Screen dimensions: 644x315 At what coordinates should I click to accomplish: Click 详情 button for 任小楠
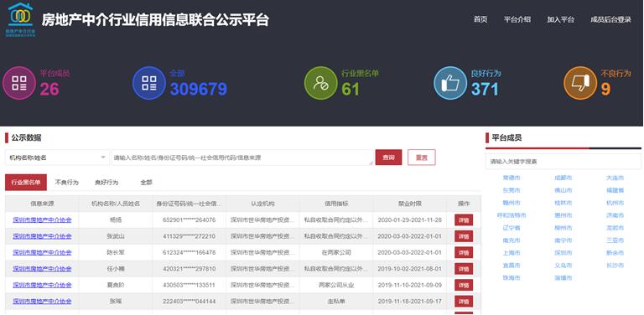pyautogui.click(x=464, y=269)
